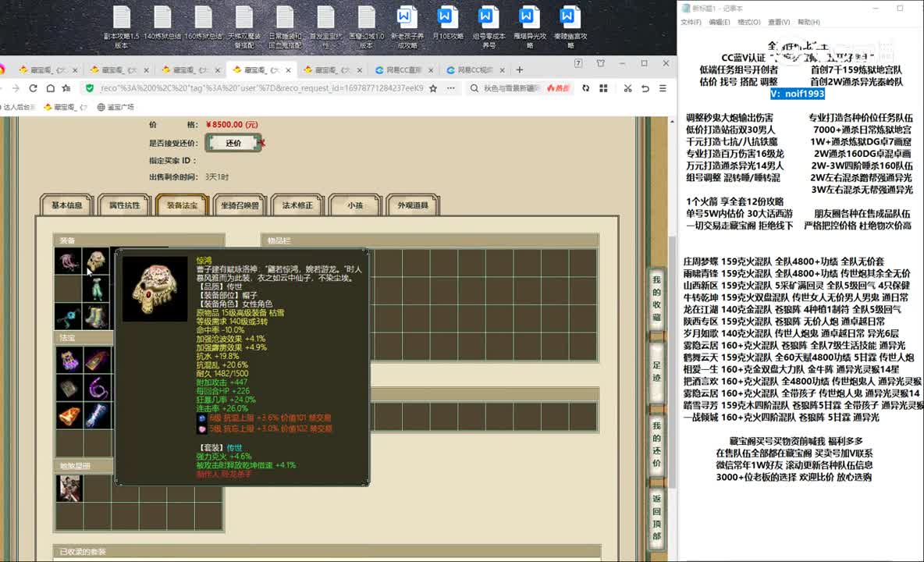The height and width of the screenshot is (562, 924).
Task: Switch to 基本信息 tab
Action: pyautogui.click(x=66, y=205)
